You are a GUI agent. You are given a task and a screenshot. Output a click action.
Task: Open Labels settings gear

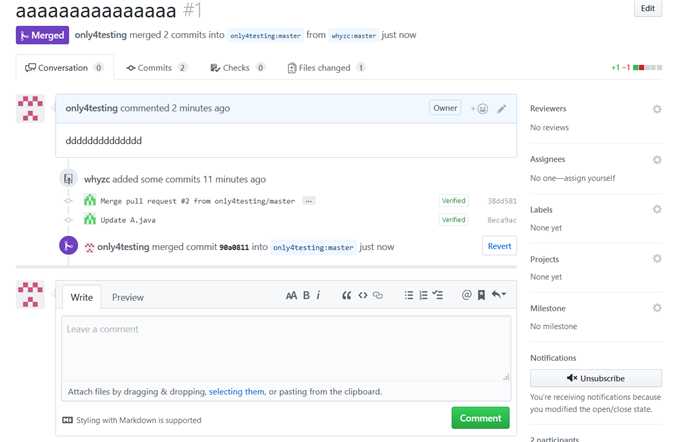(657, 209)
